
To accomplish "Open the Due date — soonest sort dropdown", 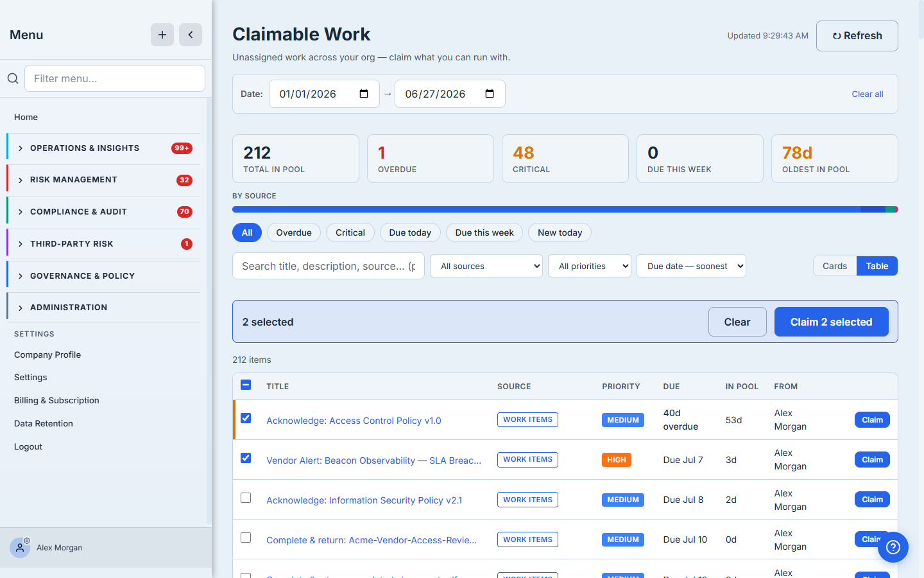I will point(691,266).
